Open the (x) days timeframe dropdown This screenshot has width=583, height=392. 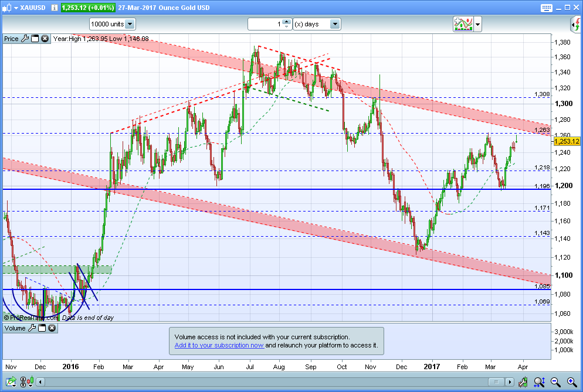[317, 24]
